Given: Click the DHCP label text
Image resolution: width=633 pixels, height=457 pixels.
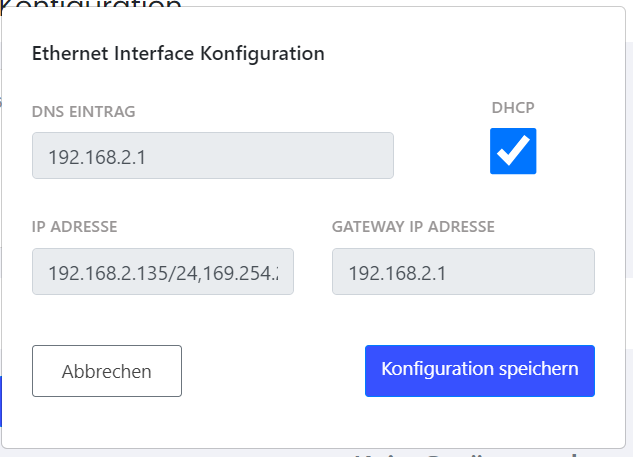Looking at the screenshot, I should pyautogui.click(x=513, y=108).
